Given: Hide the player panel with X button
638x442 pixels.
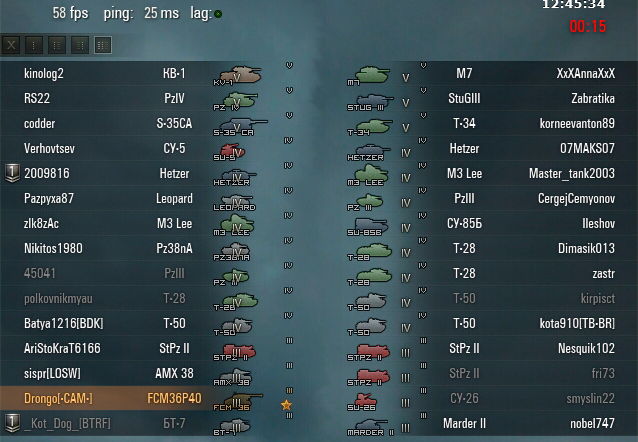Looking at the screenshot, I should click(x=11, y=45).
